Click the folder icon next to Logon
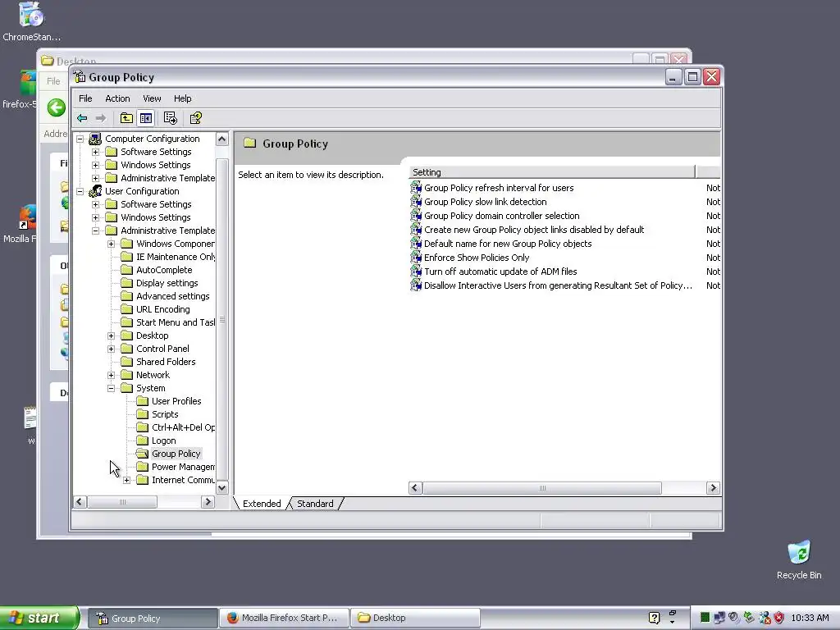Image resolution: width=840 pixels, height=630 pixels. click(x=142, y=441)
